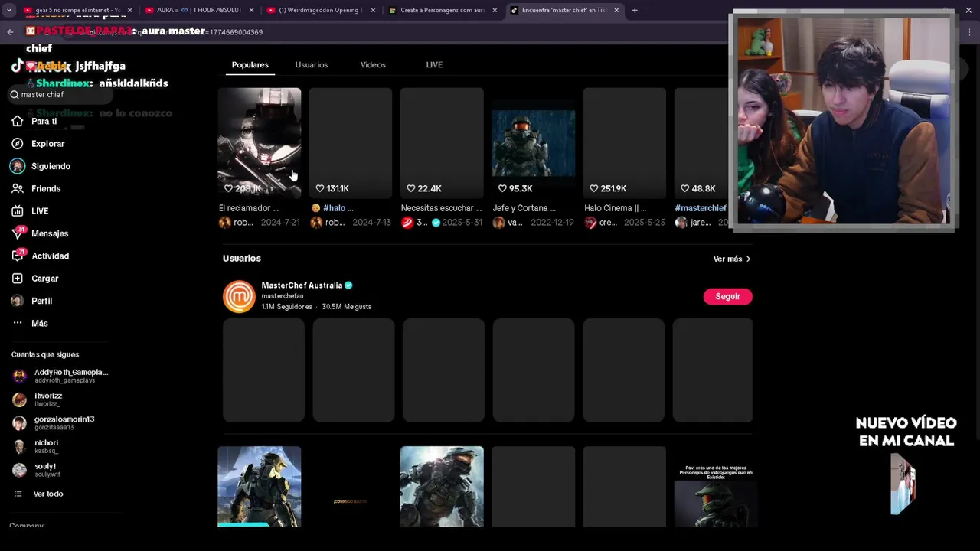Image resolution: width=980 pixels, height=551 pixels.
Task: Click heart icon showing 251.9K likes
Action: point(594,188)
